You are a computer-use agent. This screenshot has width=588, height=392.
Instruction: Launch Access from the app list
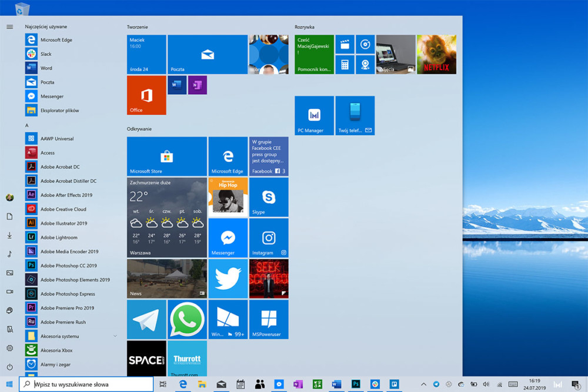tap(71, 153)
